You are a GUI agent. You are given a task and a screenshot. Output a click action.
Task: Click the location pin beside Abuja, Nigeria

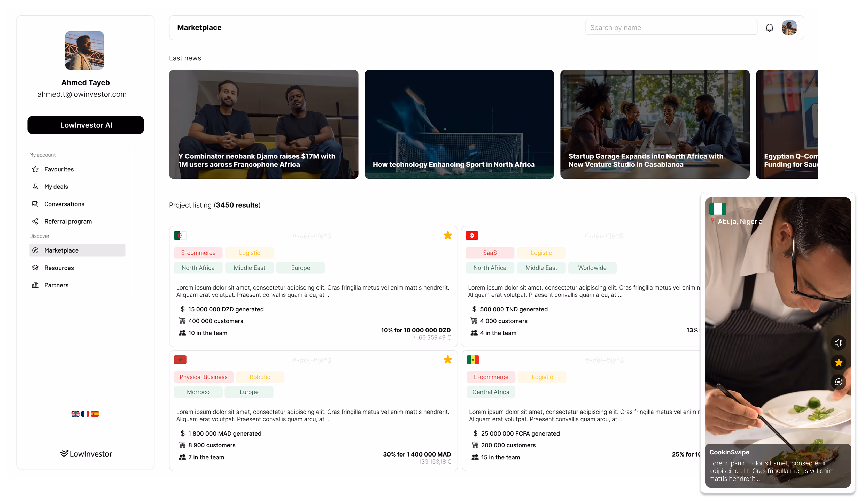(713, 221)
